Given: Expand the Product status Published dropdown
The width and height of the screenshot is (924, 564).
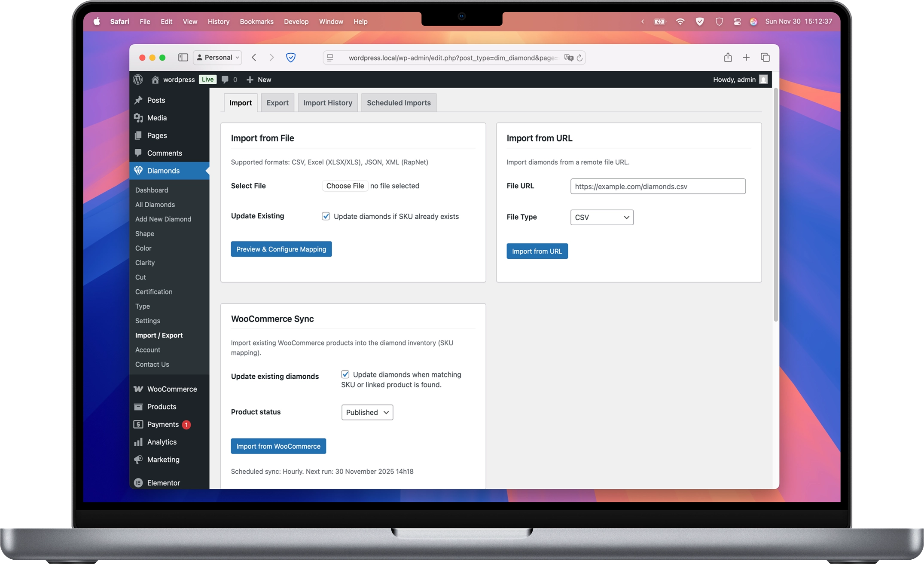Looking at the screenshot, I should point(367,412).
